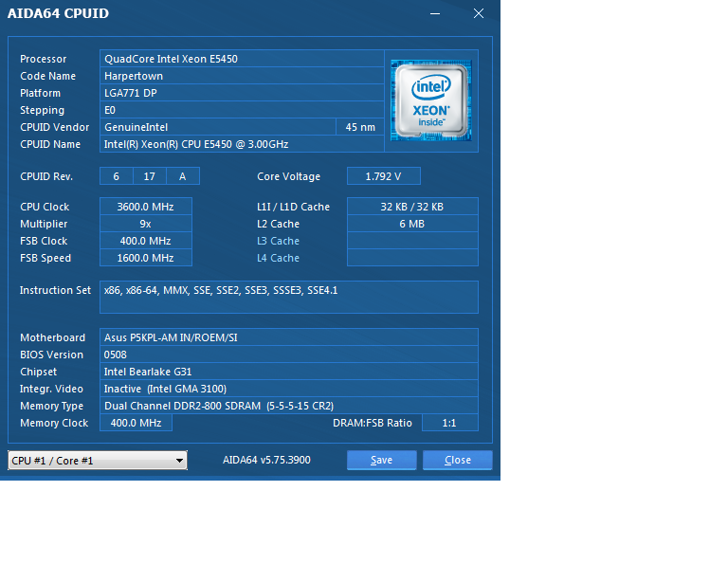
Task: Click the Memory Clock 400.0 MHz value
Action: coord(136,423)
